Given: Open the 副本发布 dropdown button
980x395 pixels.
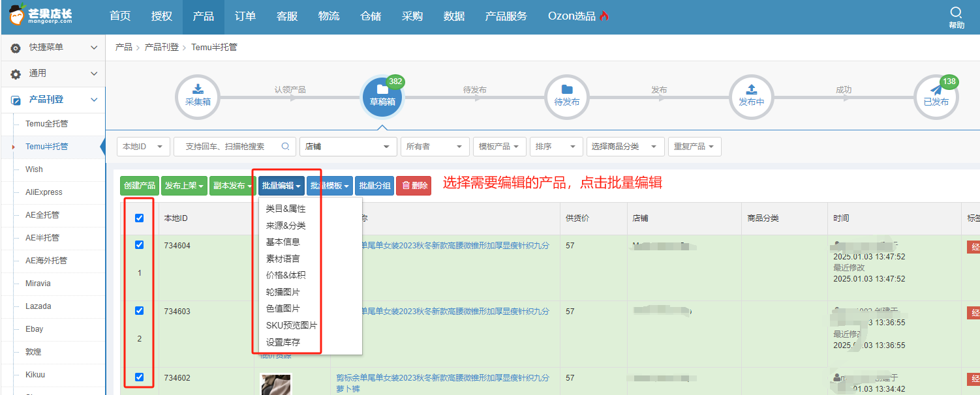Looking at the screenshot, I should (232, 186).
